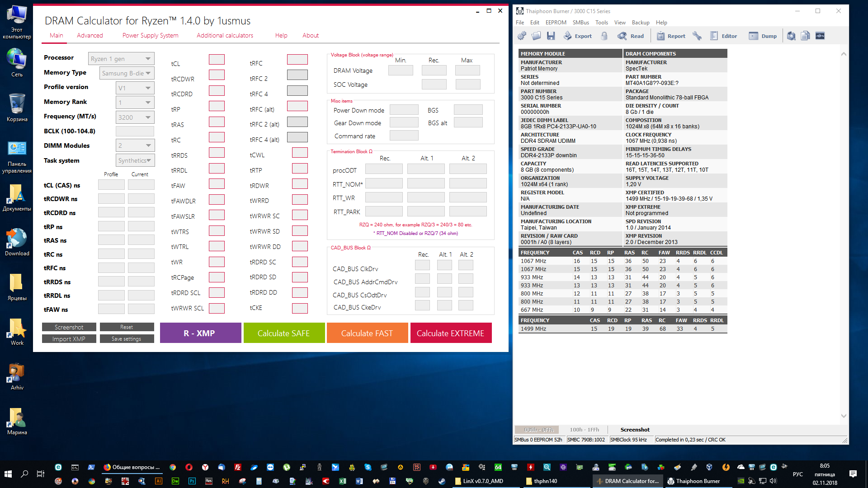Click the purple R - XMP button
This screenshot has height=488, width=868.
[x=200, y=333]
